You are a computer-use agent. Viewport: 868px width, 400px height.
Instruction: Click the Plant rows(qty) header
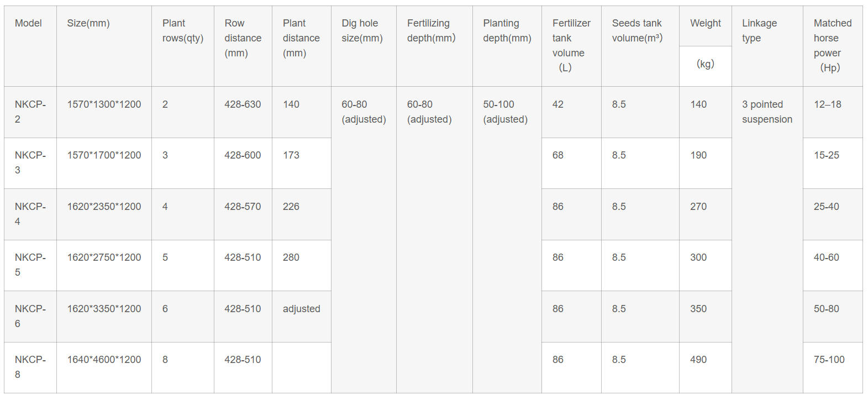(x=183, y=46)
